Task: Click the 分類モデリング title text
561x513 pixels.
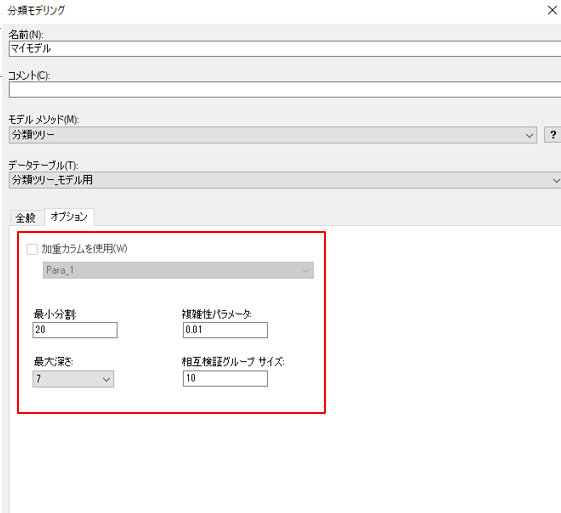Action: [x=36, y=10]
